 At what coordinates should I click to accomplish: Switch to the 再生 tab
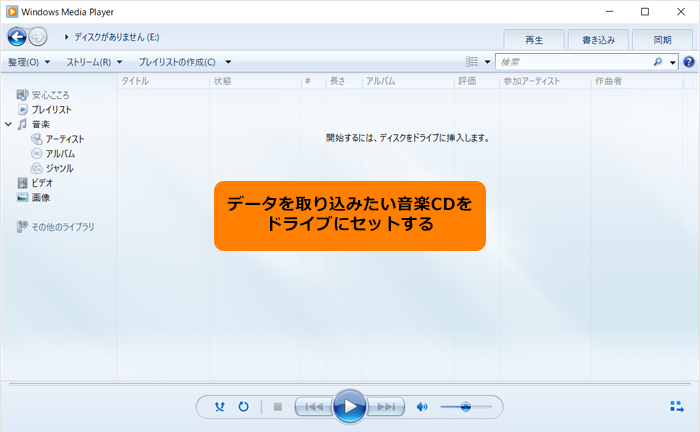click(534, 40)
